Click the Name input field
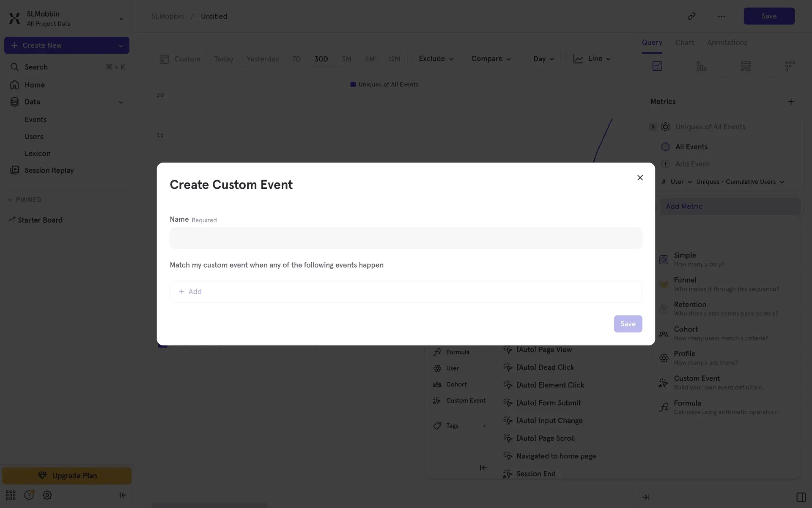The width and height of the screenshot is (812, 508). [406, 238]
